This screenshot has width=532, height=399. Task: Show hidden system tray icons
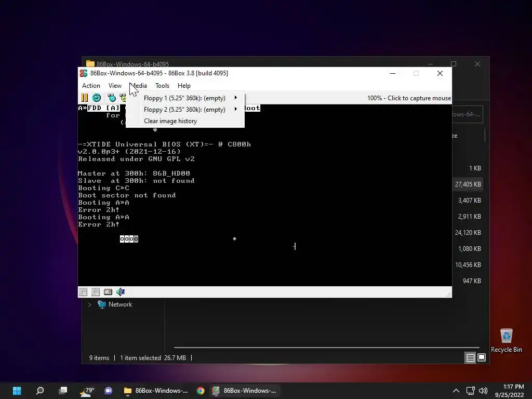tap(456, 391)
